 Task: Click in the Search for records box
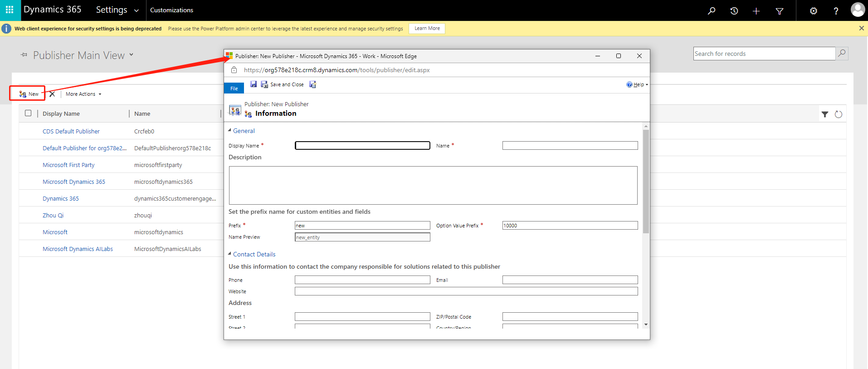[764, 54]
